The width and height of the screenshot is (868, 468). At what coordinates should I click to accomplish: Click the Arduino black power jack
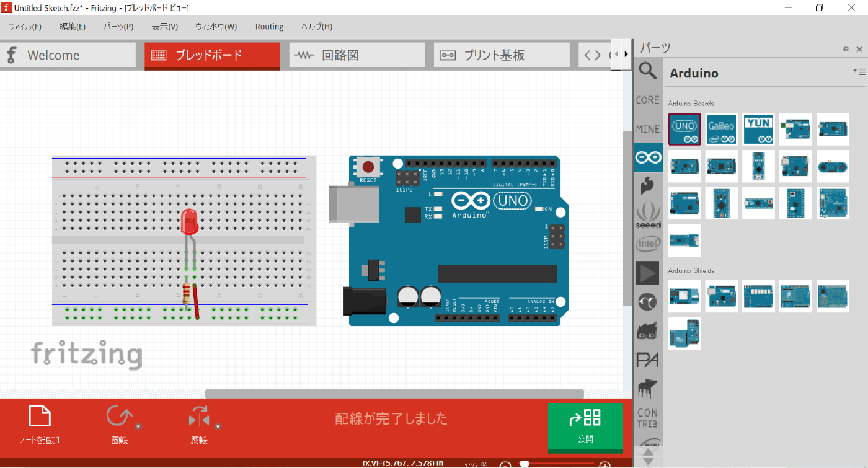pyautogui.click(x=365, y=301)
